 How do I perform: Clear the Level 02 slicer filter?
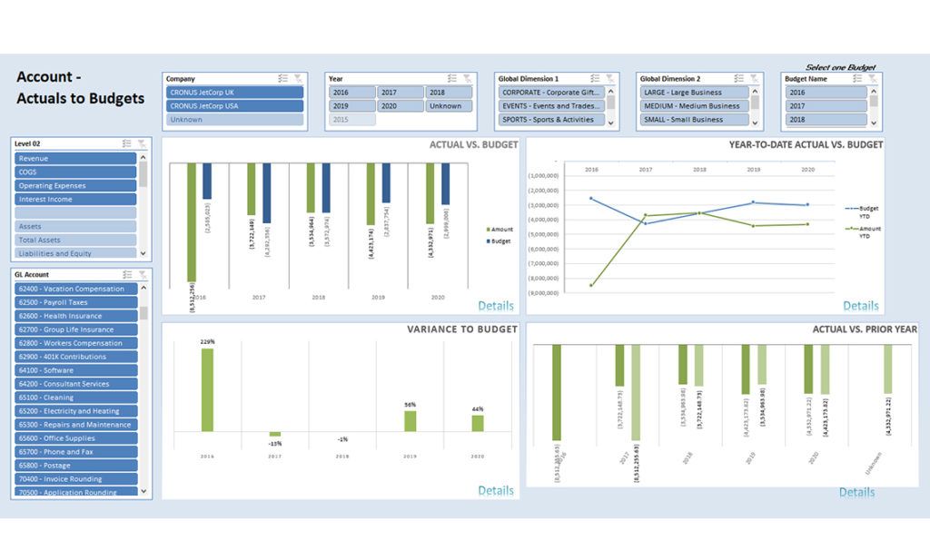(142, 143)
